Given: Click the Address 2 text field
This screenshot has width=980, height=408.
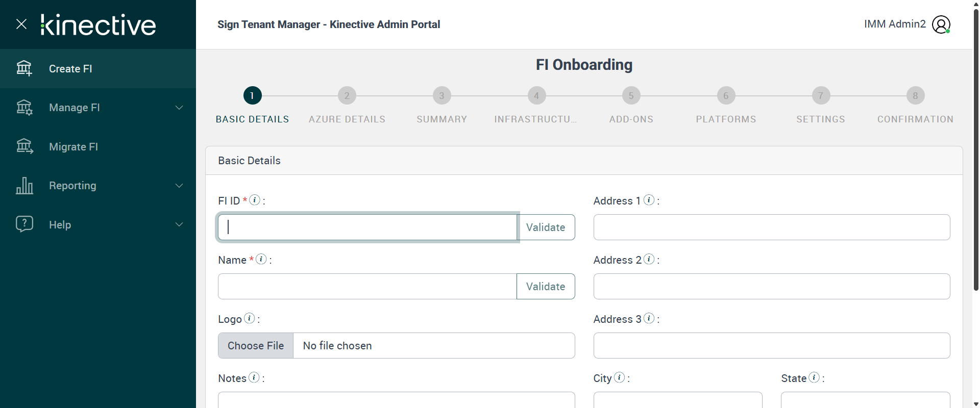Looking at the screenshot, I should tap(771, 287).
